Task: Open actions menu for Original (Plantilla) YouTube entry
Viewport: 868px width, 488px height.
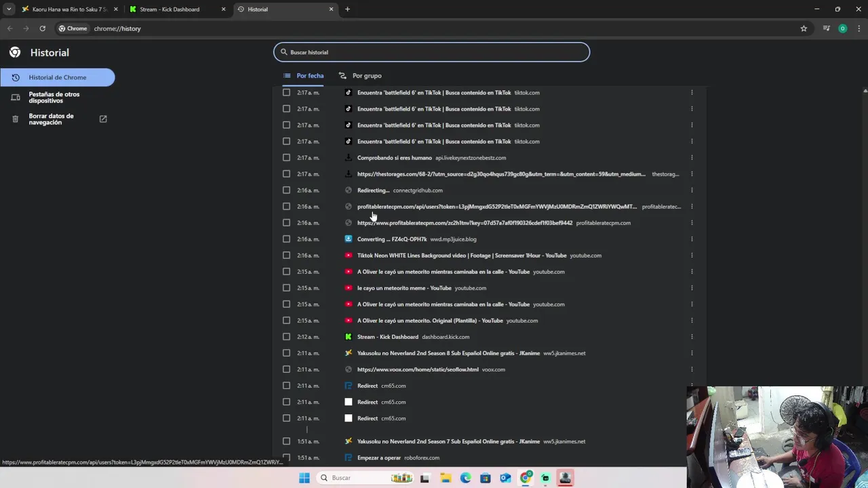Action: click(x=692, y=321)
